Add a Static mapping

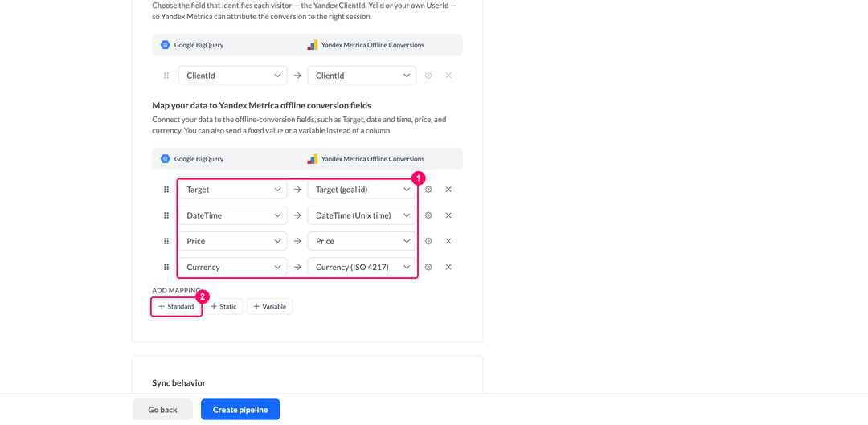tap(223, 307)
